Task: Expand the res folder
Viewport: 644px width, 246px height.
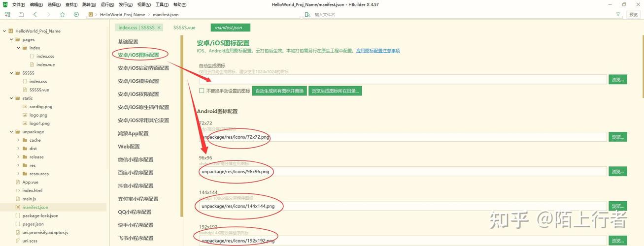Action: 18,165
